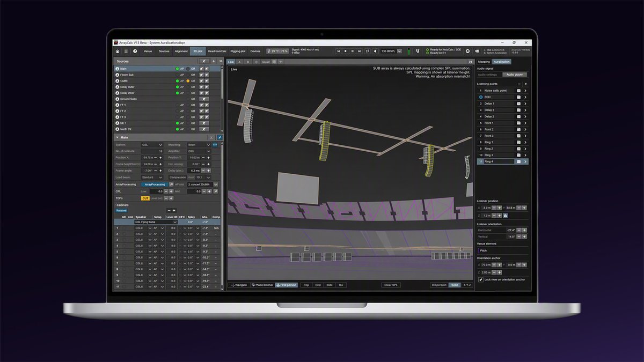Select the Dispersion display button
The image size is (644, 362).
[439, 285]
